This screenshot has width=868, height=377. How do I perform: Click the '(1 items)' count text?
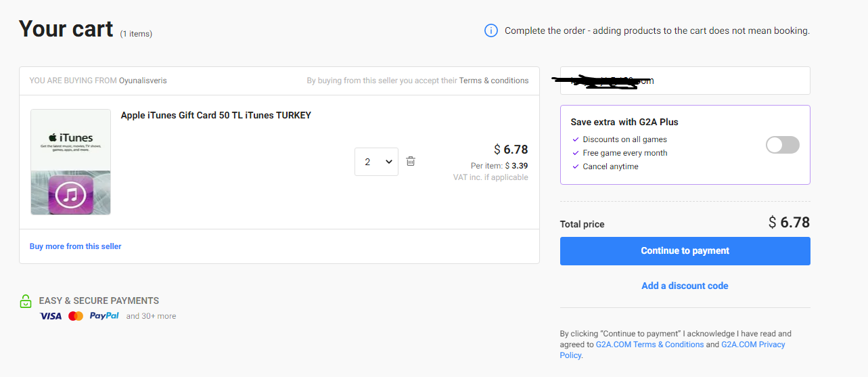[x=136, y=34]
